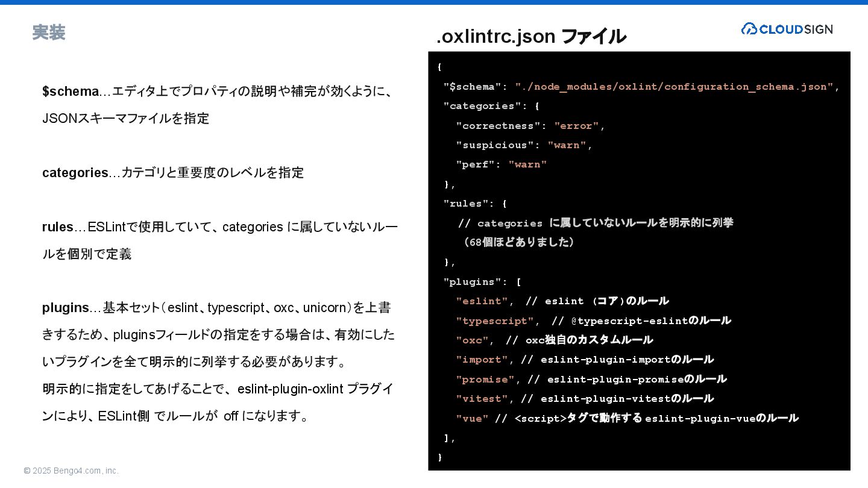Click the bold "rules" term in the description
Image resolution: width=868 pixels, height=488 pixels.
click(58, 227)
